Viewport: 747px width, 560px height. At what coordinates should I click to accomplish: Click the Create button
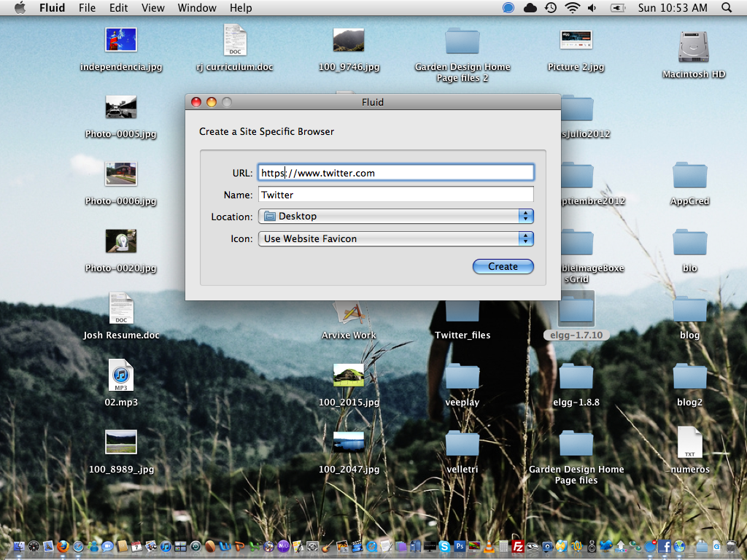tap(503, 267)
